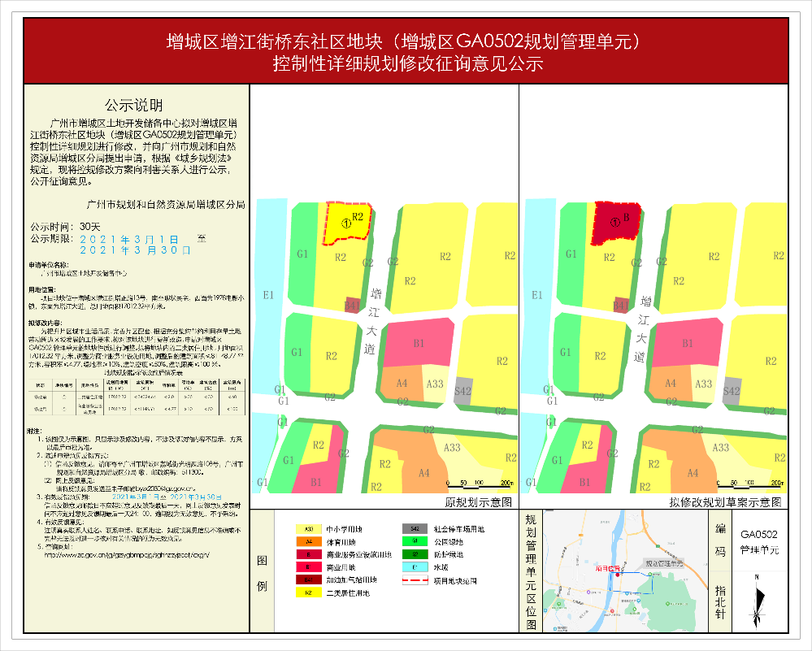This screenshot has height=651, width=812.
Task: Click the 增江大道 road label in the revised map
Action: coord(642,329)
